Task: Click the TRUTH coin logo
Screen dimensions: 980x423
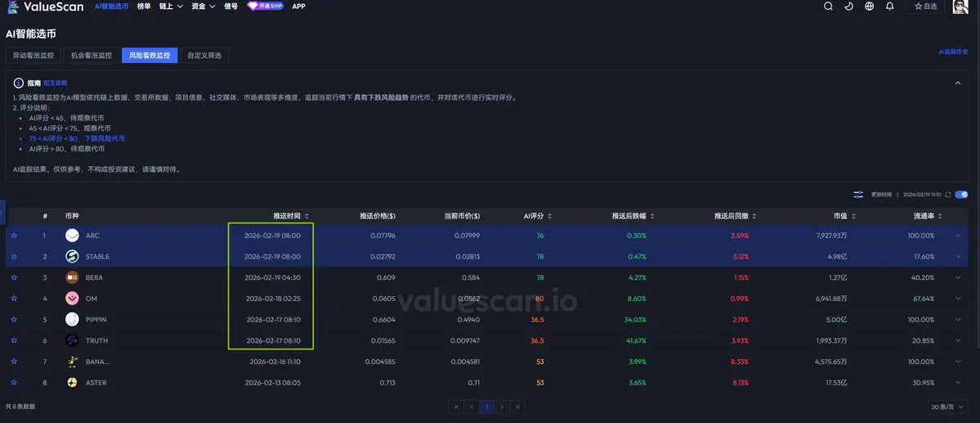Action: click(x=73, y=340)
